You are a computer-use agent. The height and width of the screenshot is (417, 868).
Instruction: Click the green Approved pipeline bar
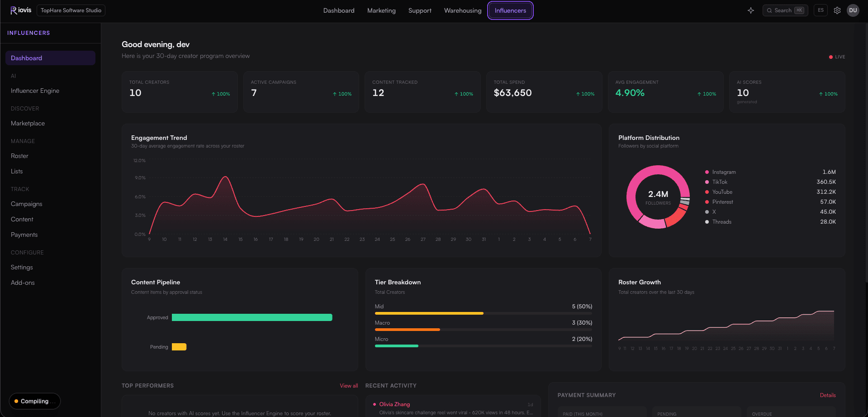(252, 317)
